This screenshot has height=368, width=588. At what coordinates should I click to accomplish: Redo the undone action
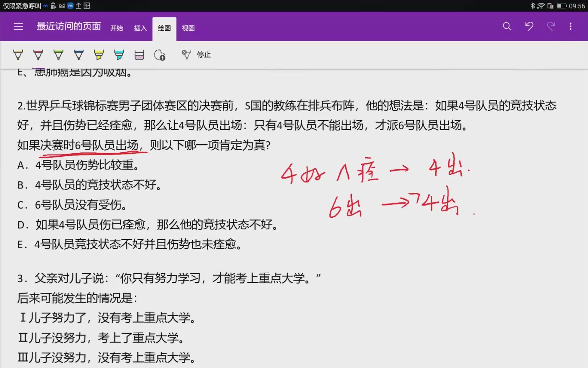[551, 26]
